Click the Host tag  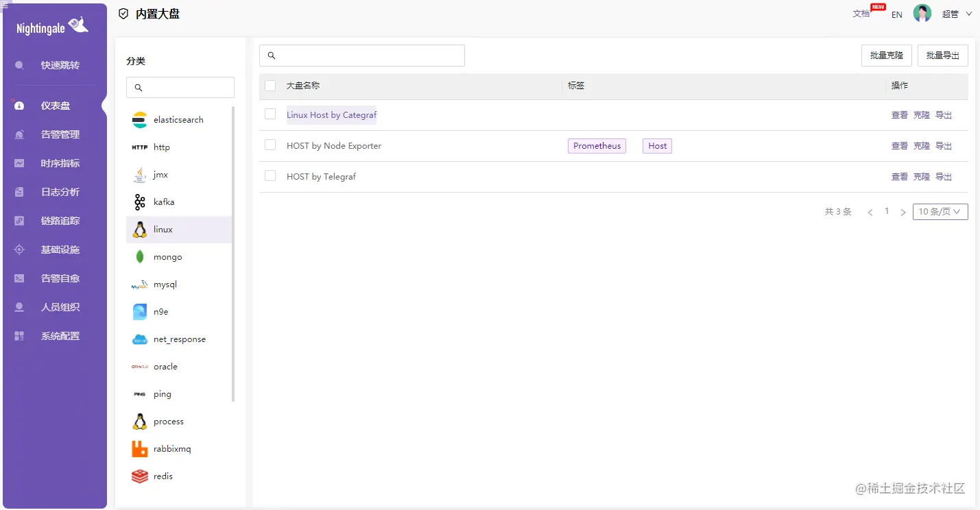pos(657,146)
